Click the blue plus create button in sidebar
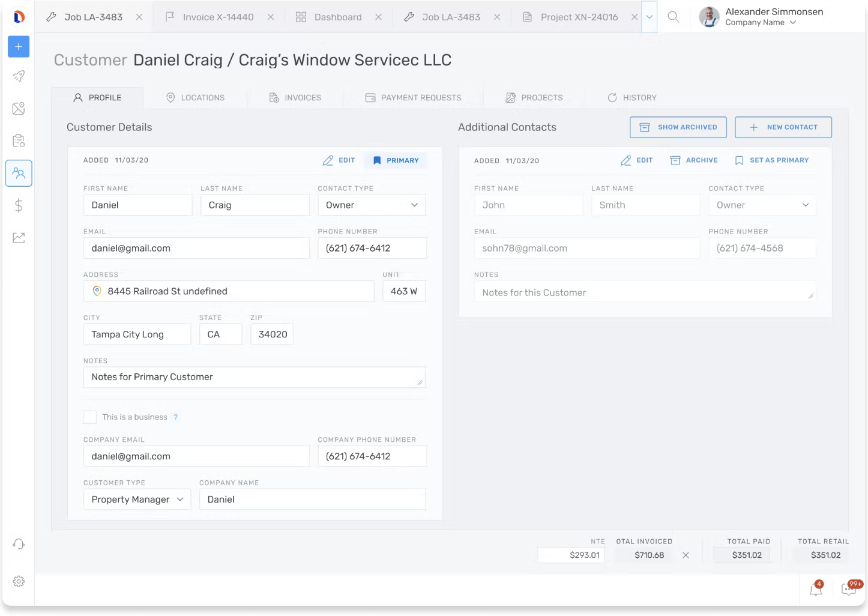This screenshot has height=616, width=868. 19,47
